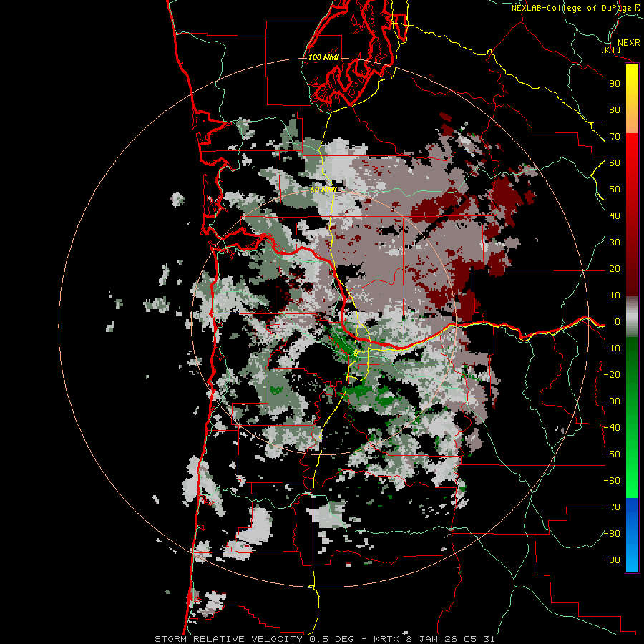This screenshot has height=644, width=644.
Task: Select the 70 value on velocity scale
Action: click(615, 137)
